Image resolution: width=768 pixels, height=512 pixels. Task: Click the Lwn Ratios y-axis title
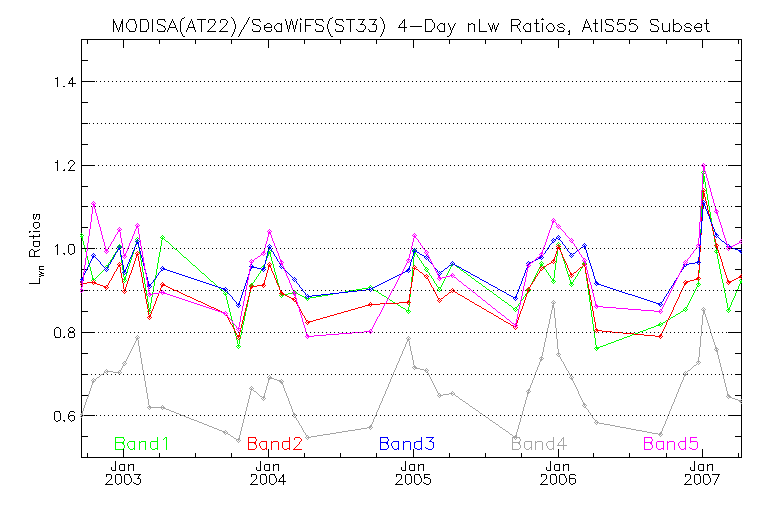coord(35,249)
